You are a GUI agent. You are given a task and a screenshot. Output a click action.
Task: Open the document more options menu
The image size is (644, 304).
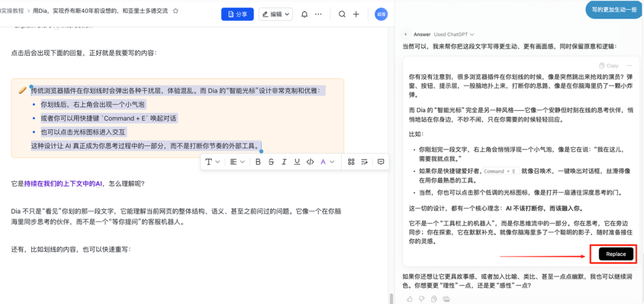[x=318, y=14]
